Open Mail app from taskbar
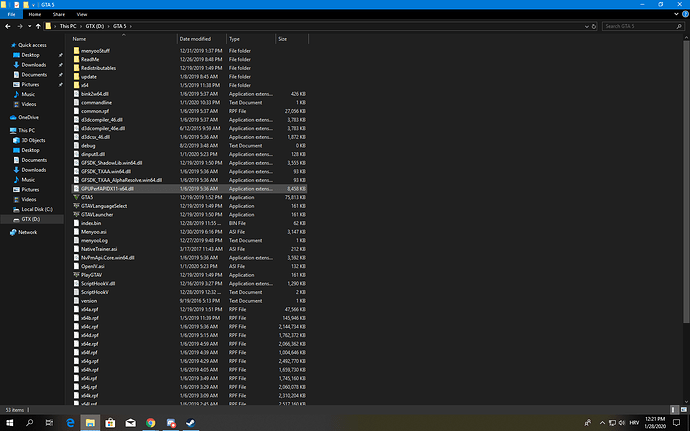Image resolution: width=690 pixels, height=431 pixels. coord(131,423)
